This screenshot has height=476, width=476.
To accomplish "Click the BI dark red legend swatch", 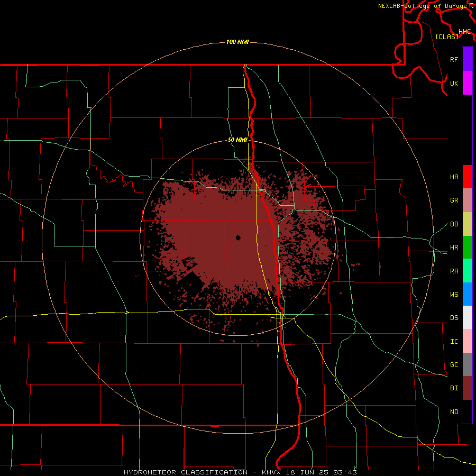I will (x=467, y=388).
